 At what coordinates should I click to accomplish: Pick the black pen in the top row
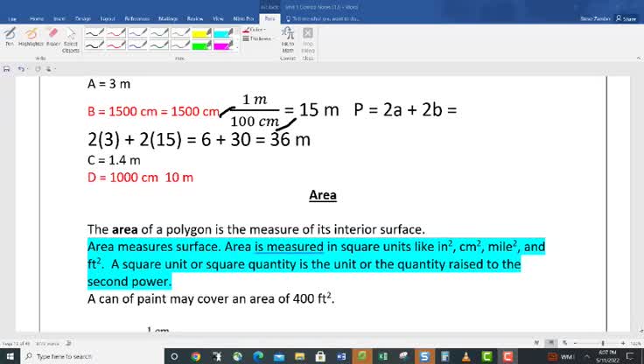click(94, 33)
